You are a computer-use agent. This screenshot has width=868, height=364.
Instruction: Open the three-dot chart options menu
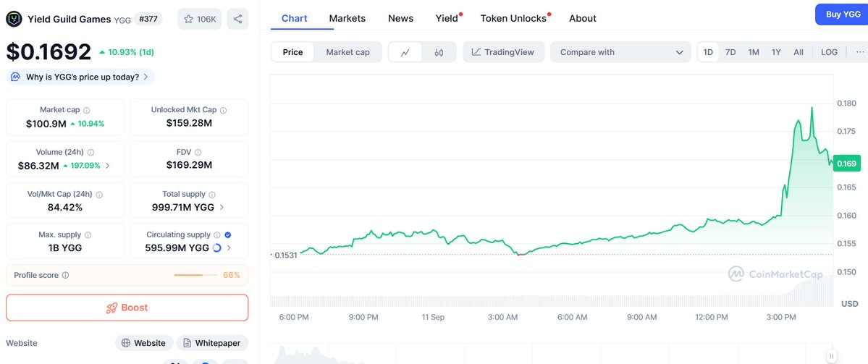(860, 52)
